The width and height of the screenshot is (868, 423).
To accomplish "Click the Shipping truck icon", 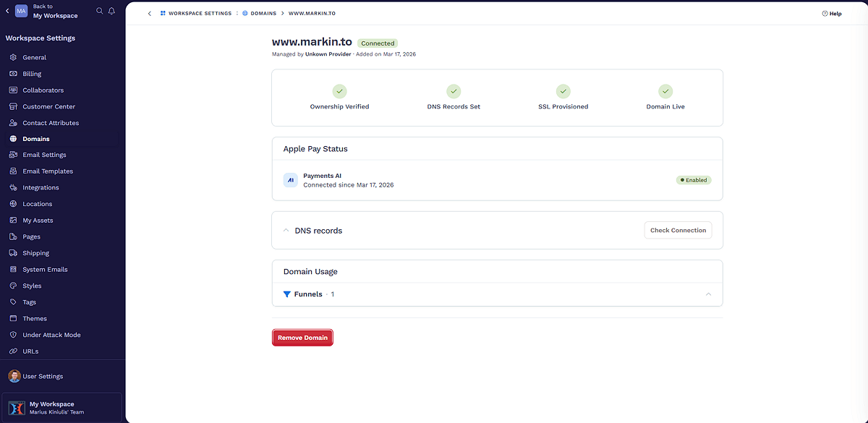I will pyautogui.click(x=14, y=253).
